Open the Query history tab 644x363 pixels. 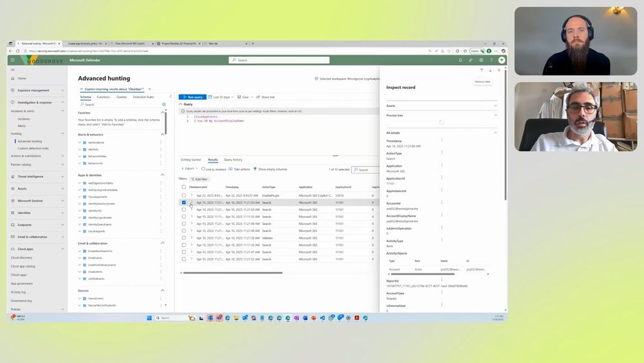pos(233,159)
